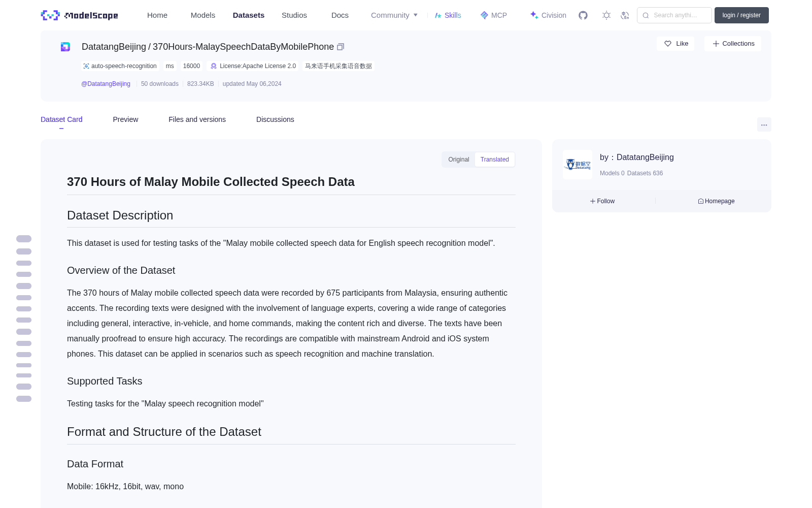Open the GitHub icon link
812x508 pixels.
pos(583,15)
